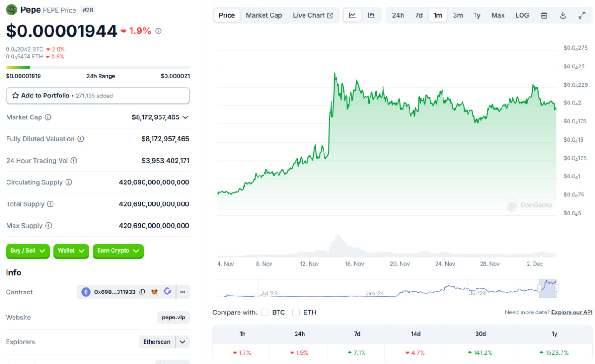Open Fully Diluted Valuation info icon
Screen dimensions: 595x364
tap(80, 139)
